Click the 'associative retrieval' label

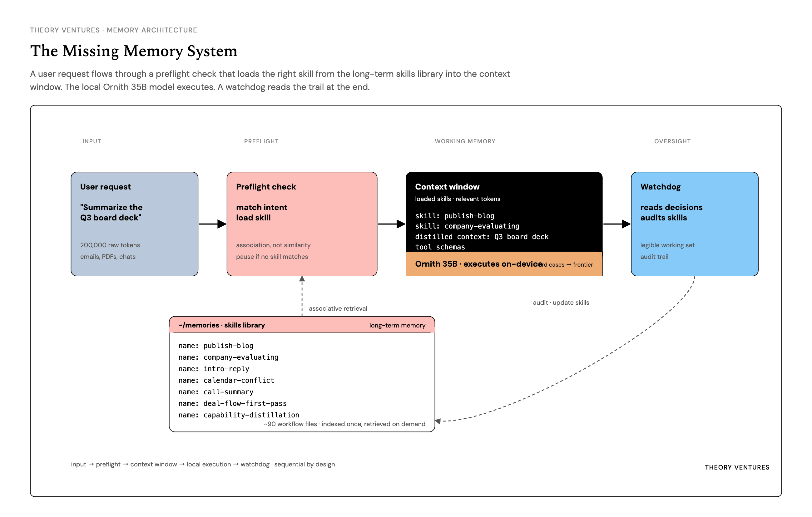coord(338,308)
